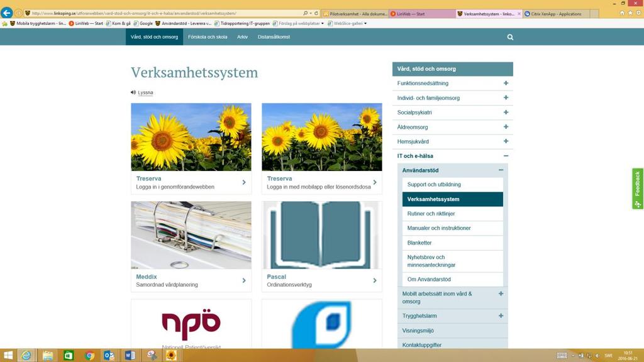Select Distansåtkomst nav item
Viewport: 644px width, 362px height.
[274, 37]
